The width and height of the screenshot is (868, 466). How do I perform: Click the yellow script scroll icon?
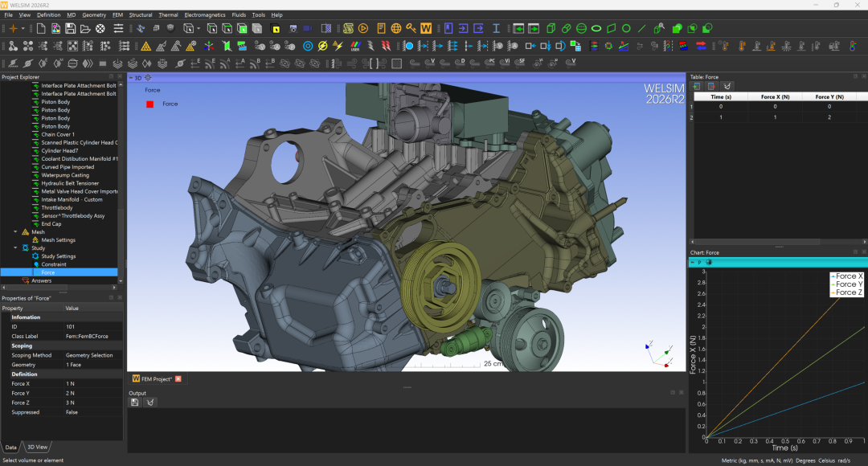348,28
